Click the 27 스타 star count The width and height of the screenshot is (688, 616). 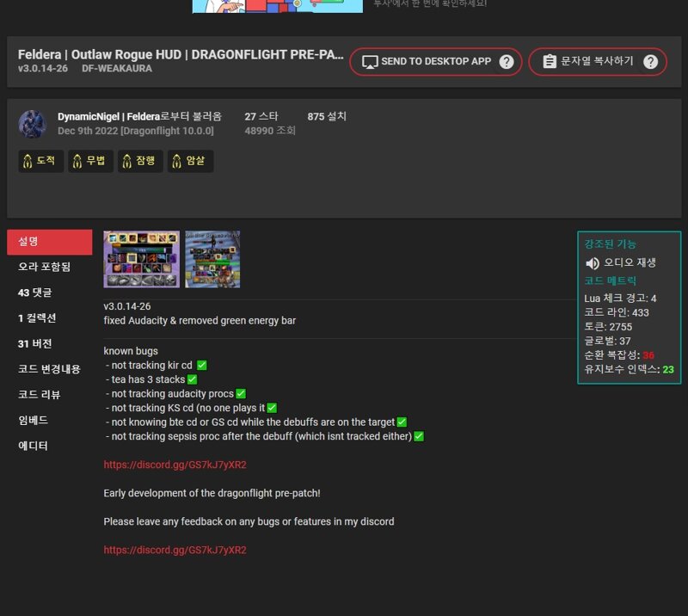(x=261, y=117)
